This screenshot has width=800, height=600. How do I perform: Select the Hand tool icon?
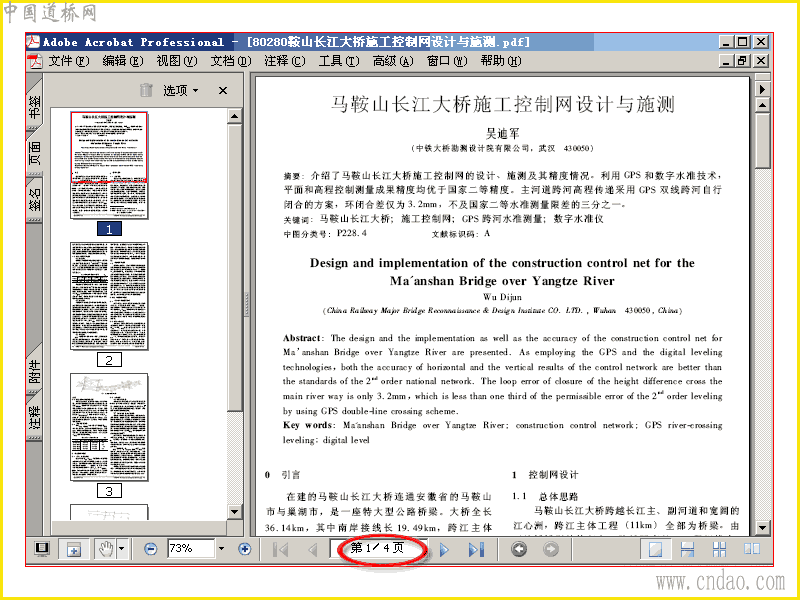pyautogui.click(x=106, y=549)
